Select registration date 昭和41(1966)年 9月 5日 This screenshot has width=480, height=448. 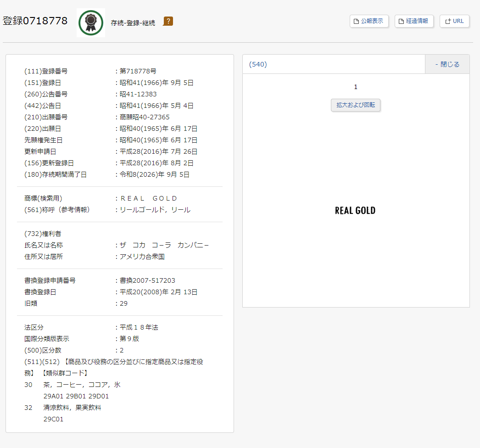click(156, 83)
